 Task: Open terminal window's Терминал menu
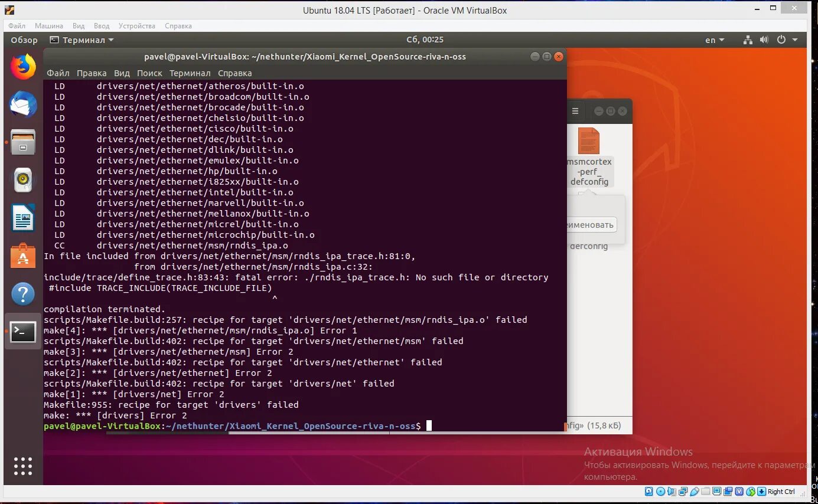190,73
